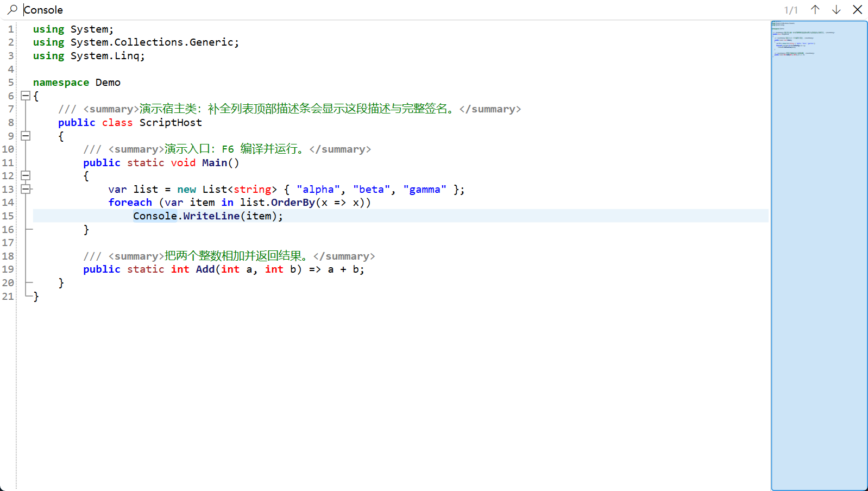The width and height of the screenshot is (868, 491).
Task: Collapse the fold marker on line 13
Action: (26, 189)
